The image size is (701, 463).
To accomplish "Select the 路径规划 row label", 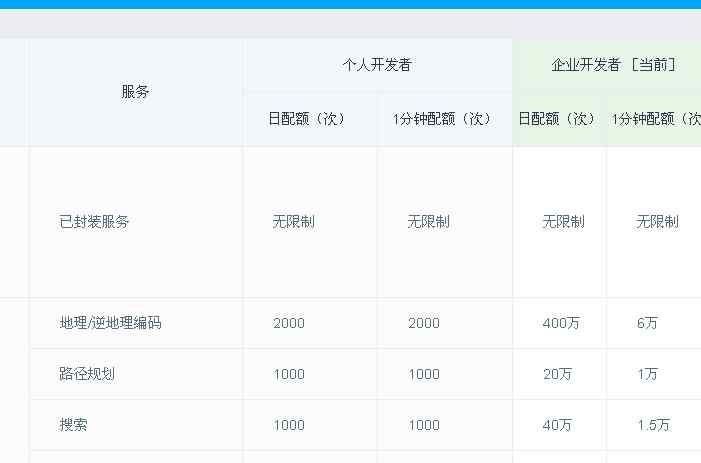I will click(x=87, y=374).
